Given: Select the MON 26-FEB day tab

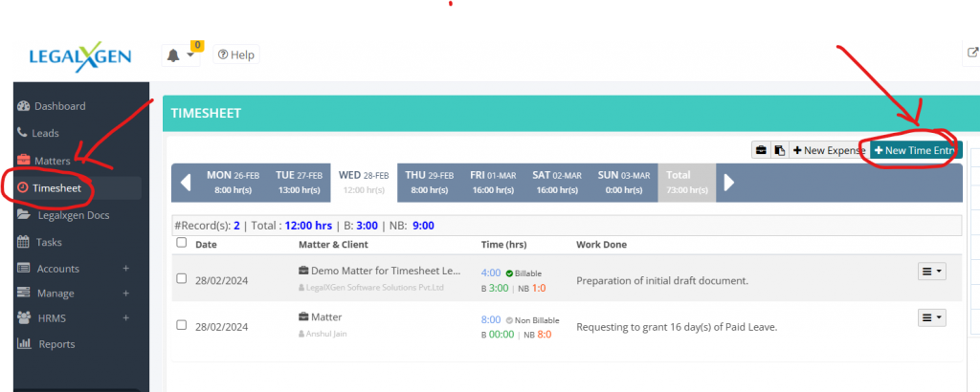Looking at the screenshot, I should [233, 182].
